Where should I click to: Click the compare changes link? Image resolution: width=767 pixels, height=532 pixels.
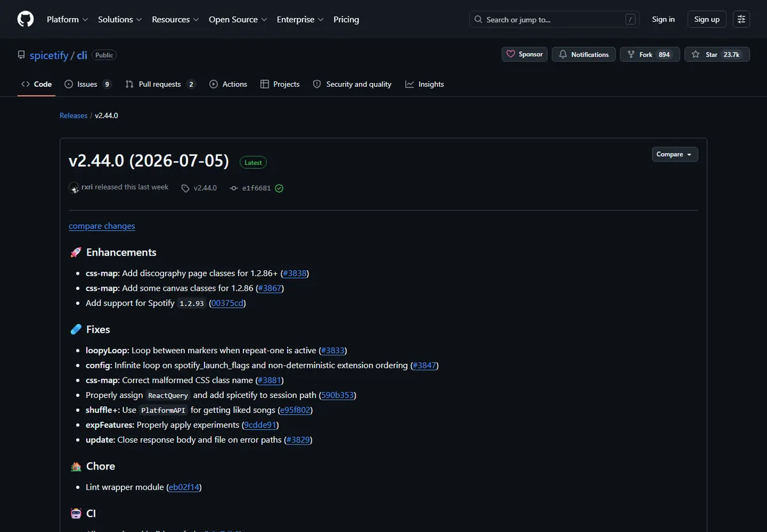[102, 226]
